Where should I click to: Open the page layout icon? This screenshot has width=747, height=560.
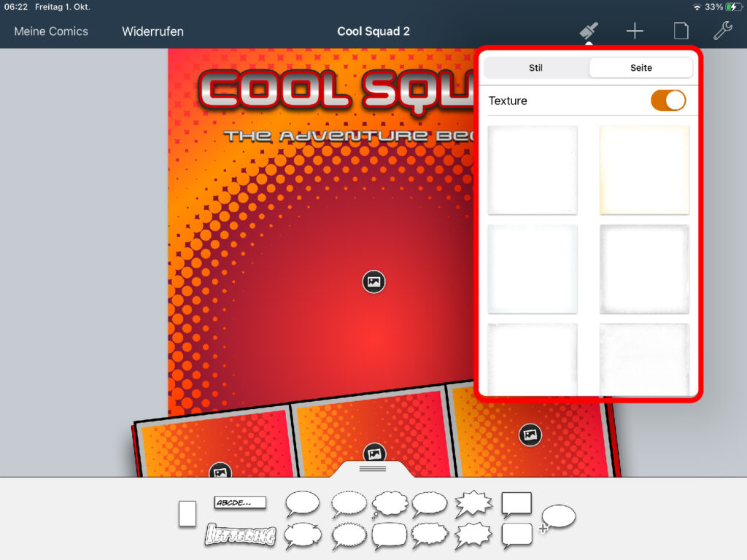pos(680,31)
